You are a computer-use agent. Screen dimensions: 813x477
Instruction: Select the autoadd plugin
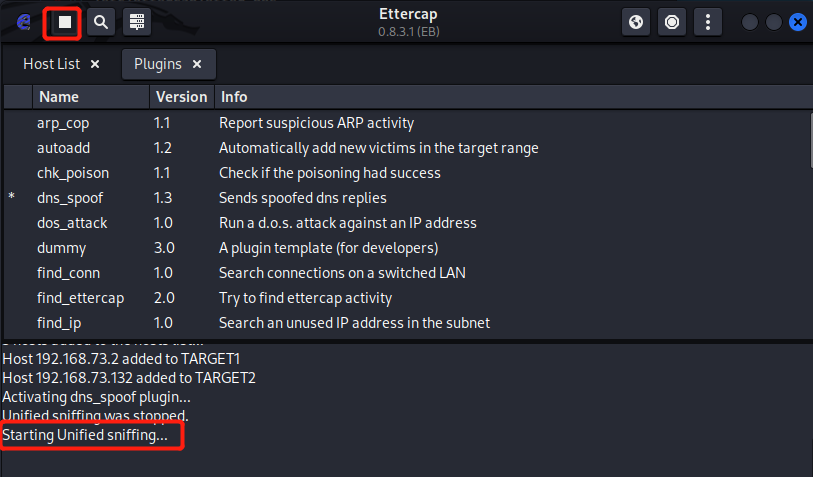(x=64, y=148)
